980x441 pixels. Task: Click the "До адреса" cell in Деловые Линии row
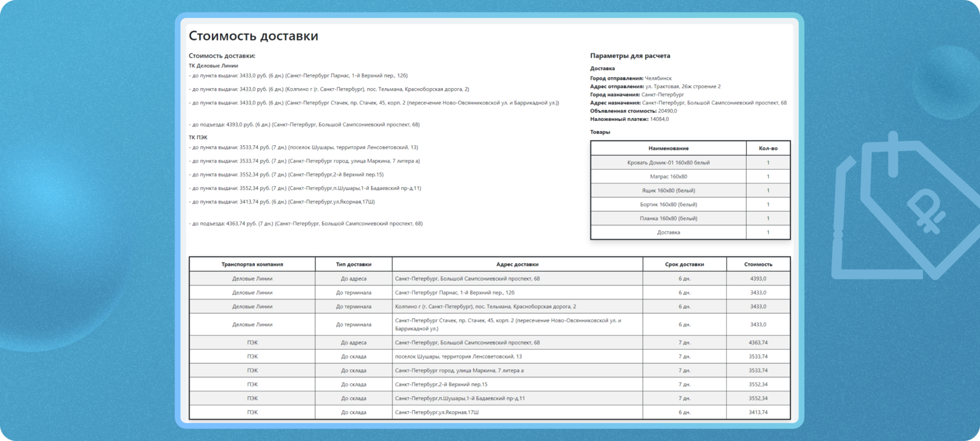[x=353, y=279]
